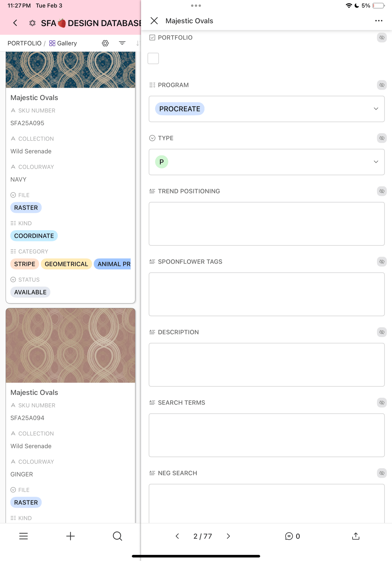Image resolution: width=392 pixels, height=561 pixels.
Task: Toggle visibility of PORTFOLIO field
Action: pyautogui.click(x=382, y=38)
